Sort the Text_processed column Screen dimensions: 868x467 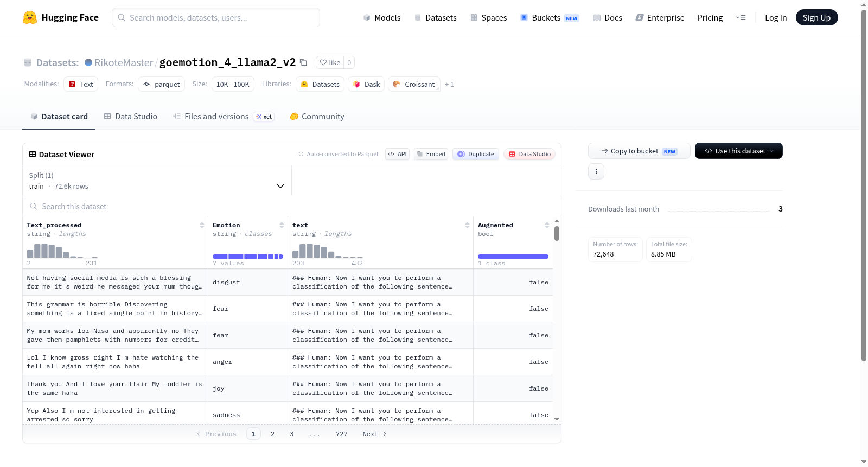(x=202, y=225)
